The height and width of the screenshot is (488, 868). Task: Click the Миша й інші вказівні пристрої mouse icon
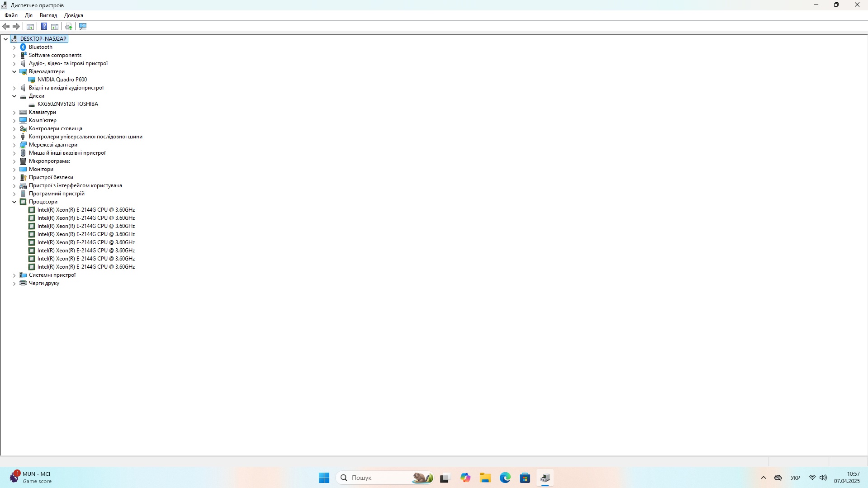(x=23, y=153)
